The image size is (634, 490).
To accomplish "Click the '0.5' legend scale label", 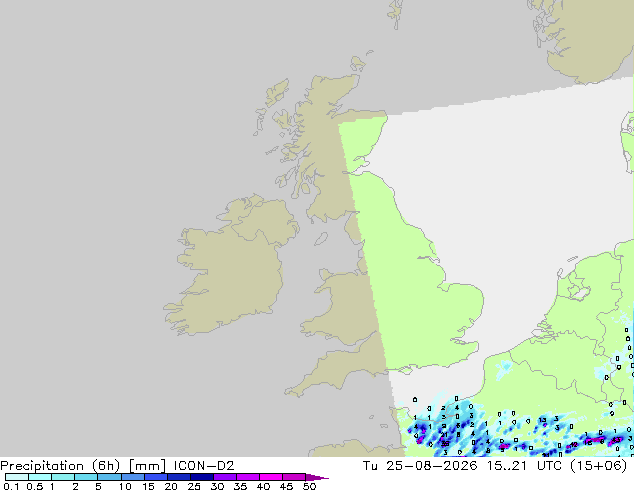I will (x=34, y=486).
